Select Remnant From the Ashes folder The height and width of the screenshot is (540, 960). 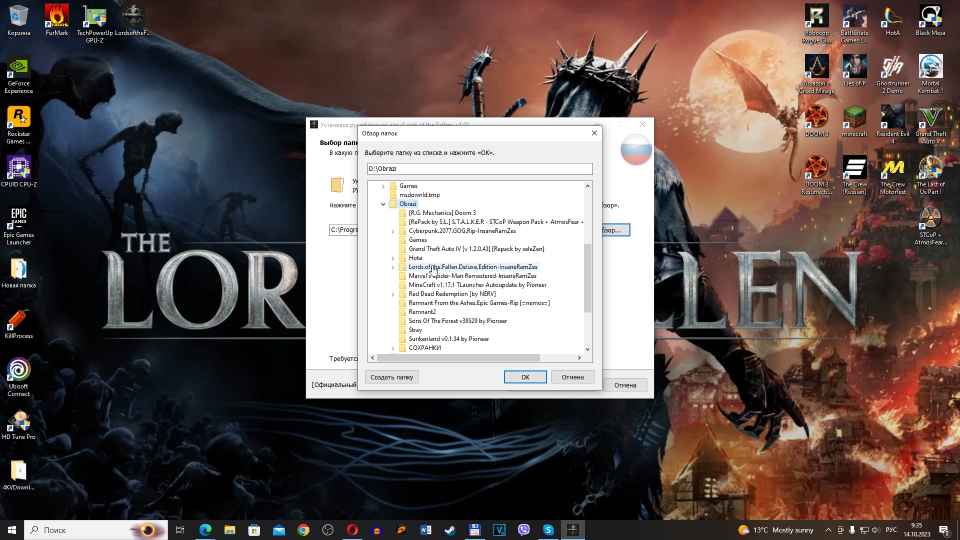(x=479, y=303)
